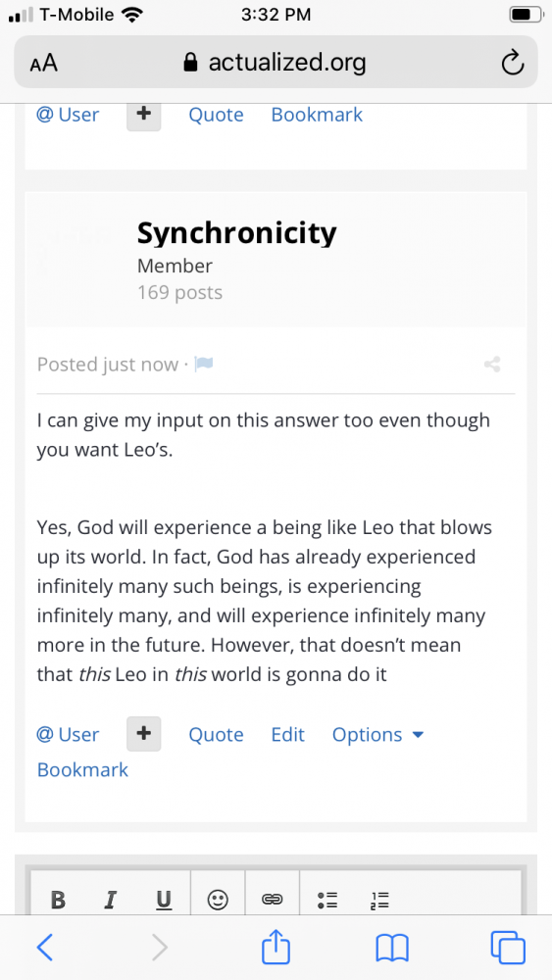
Task: Open Synchronicity's member profile
Action: (237, 233)
